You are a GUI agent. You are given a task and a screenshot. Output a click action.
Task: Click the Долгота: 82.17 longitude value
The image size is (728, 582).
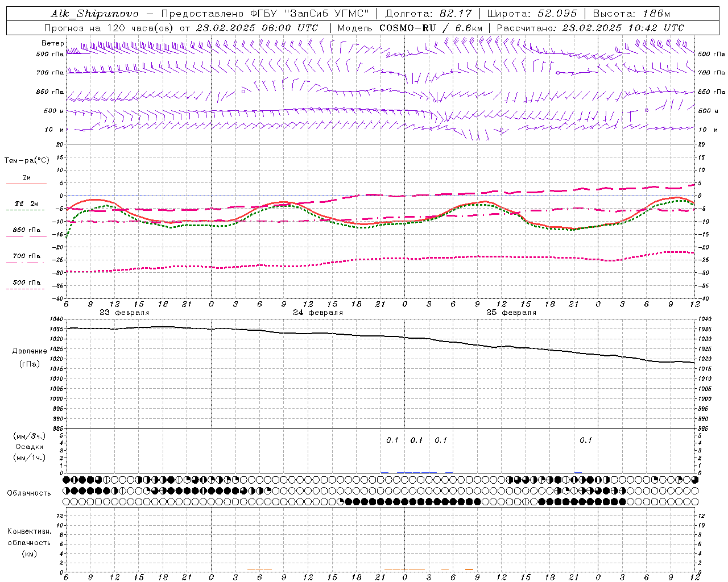[x=428, y=14]
